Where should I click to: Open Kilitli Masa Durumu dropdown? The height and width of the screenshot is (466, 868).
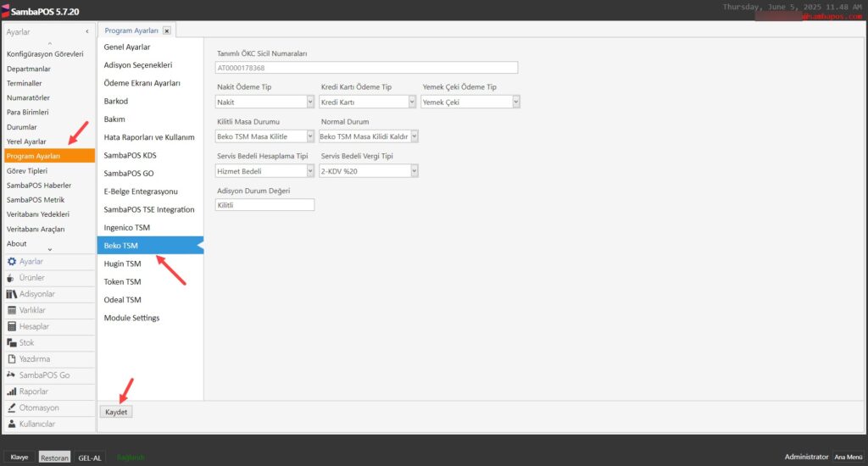(310, 136)
